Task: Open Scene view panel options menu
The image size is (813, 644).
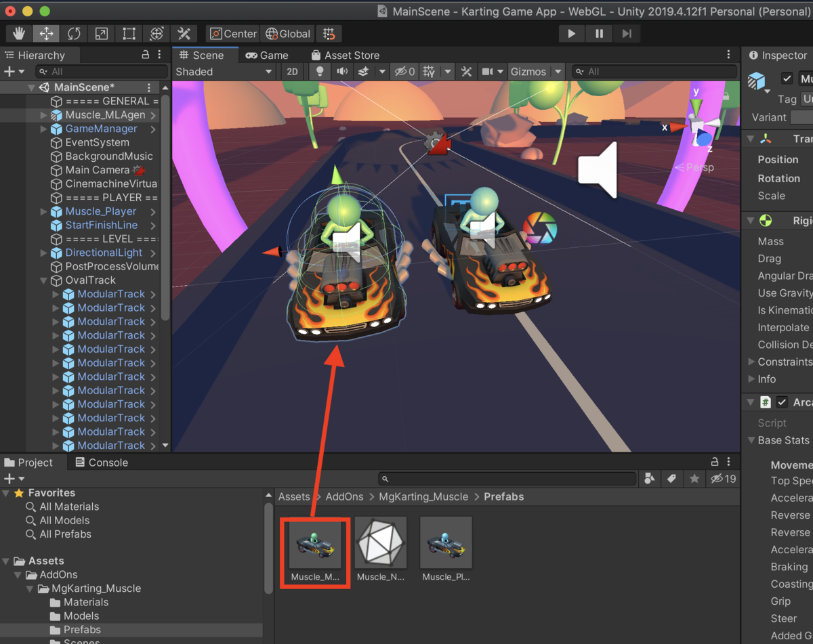Action: [729, 55]
